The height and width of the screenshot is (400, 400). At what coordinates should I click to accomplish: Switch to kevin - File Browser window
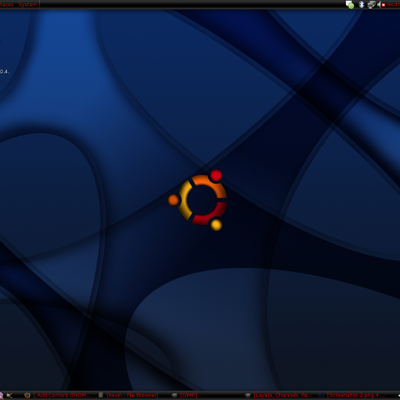(132, 395)
